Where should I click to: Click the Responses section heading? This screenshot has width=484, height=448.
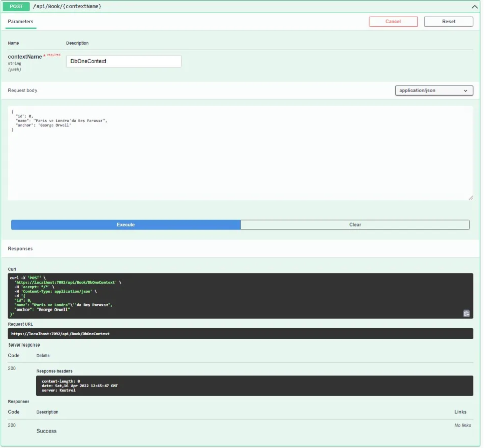tap(20, 249)
